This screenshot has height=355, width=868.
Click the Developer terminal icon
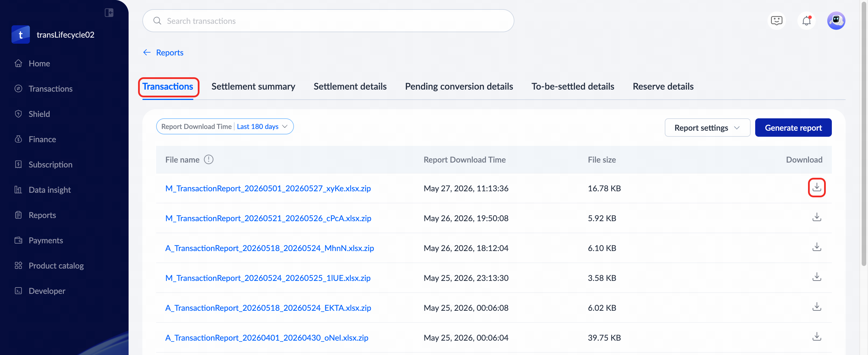point(19,291)
